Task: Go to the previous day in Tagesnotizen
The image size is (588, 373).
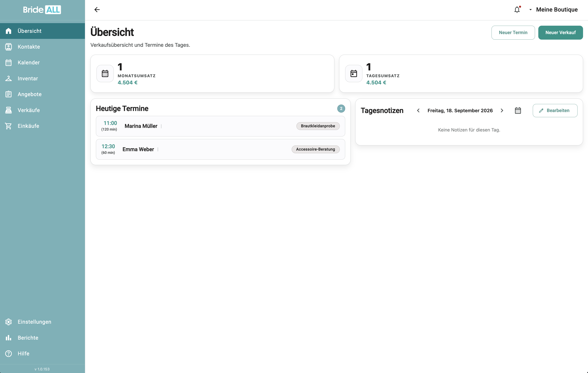Action: click(418, 111)
